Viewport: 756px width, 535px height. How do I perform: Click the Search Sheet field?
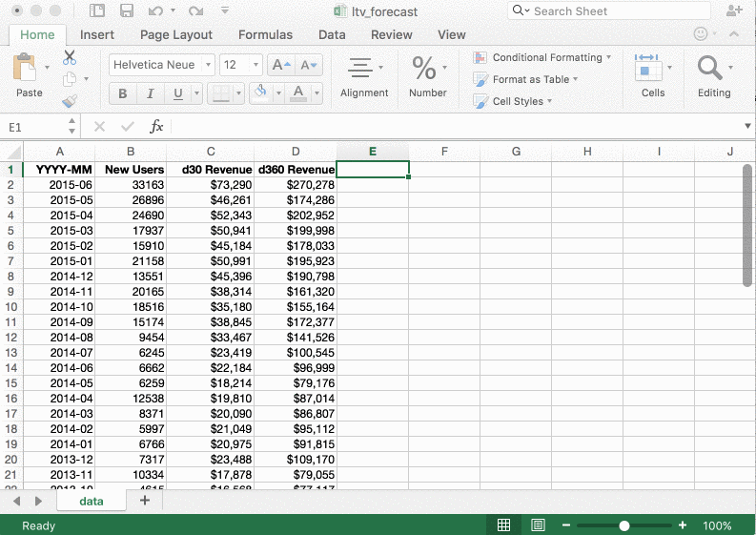point(609,10)
